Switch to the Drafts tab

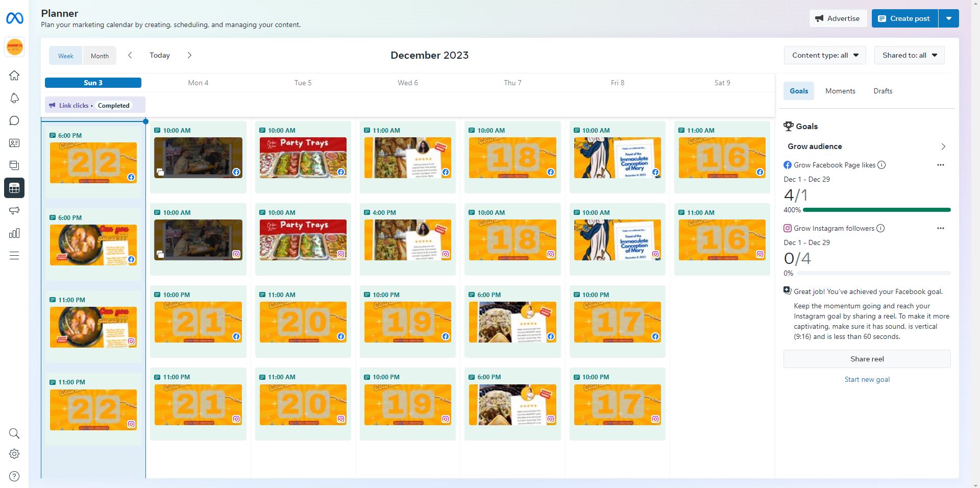pos(883,91)
